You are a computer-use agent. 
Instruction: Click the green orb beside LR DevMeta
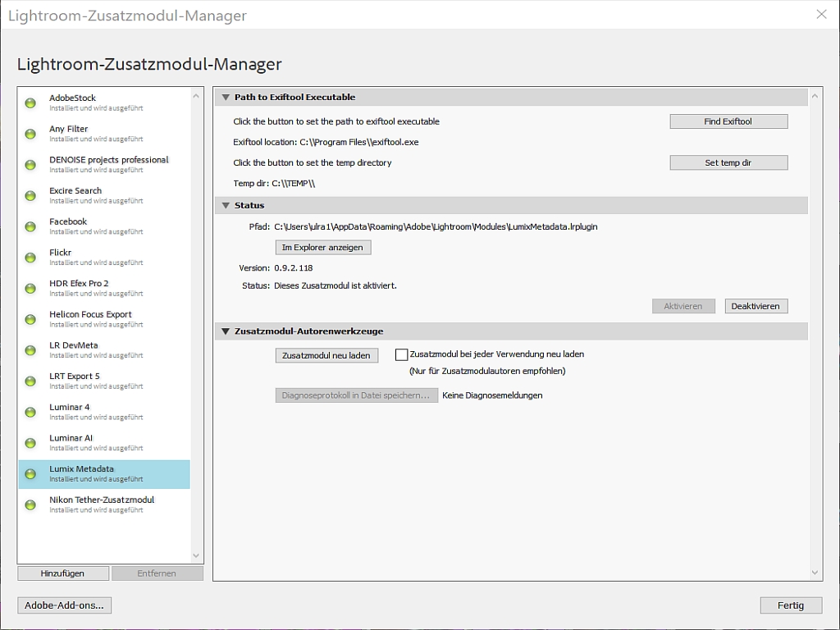pyautogui.click(x=30, y=349)
